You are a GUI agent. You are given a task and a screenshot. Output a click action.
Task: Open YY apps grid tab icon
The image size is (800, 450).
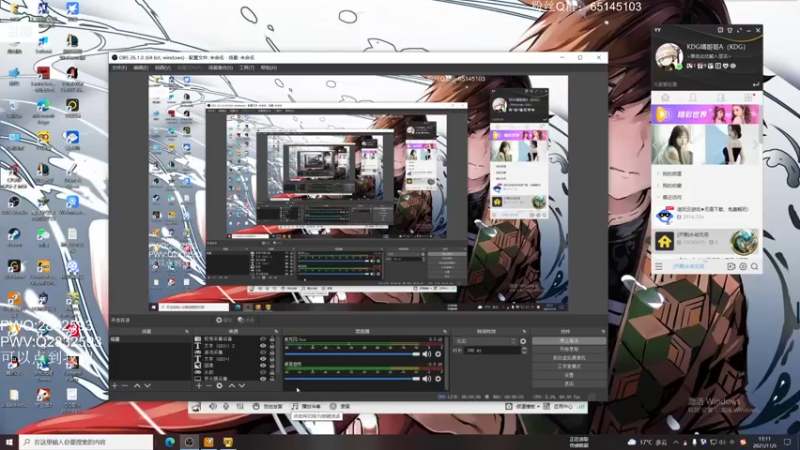tap(748, 97)
